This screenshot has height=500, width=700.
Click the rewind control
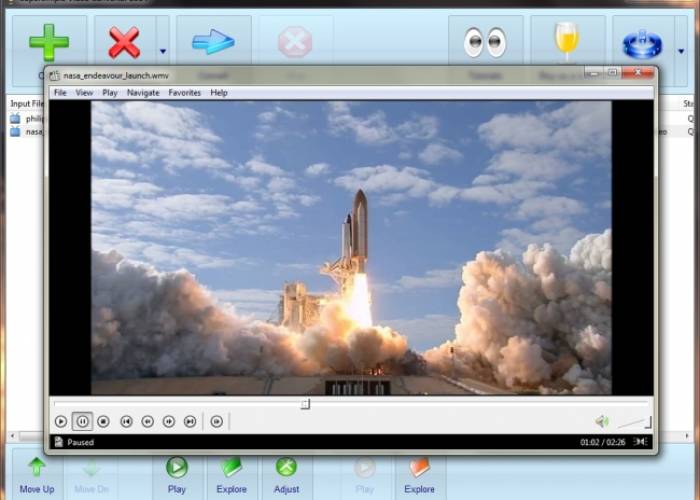pyautogui.click(x=148, y=421)
